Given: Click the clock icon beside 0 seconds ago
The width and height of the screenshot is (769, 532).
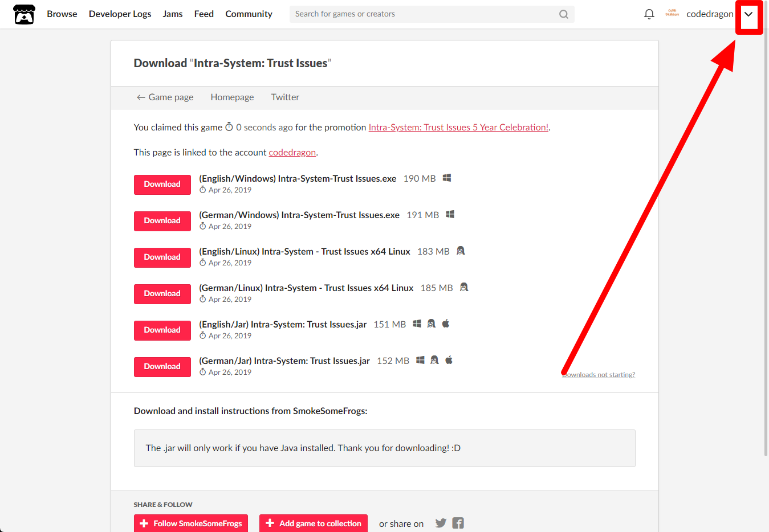Looking at the screenshot, I should pos(229,127).
